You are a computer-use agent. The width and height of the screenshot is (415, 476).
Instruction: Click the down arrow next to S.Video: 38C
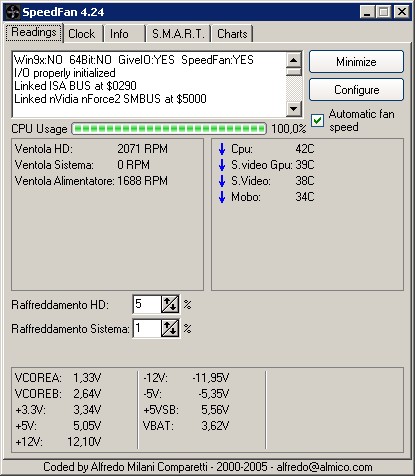click(x=222, y=181)
